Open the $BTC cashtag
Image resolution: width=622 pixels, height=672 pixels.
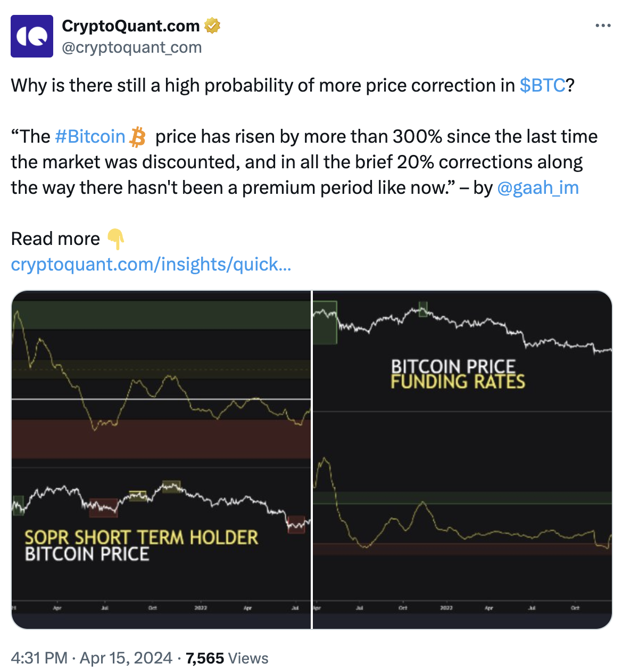(x=542, y=85)
